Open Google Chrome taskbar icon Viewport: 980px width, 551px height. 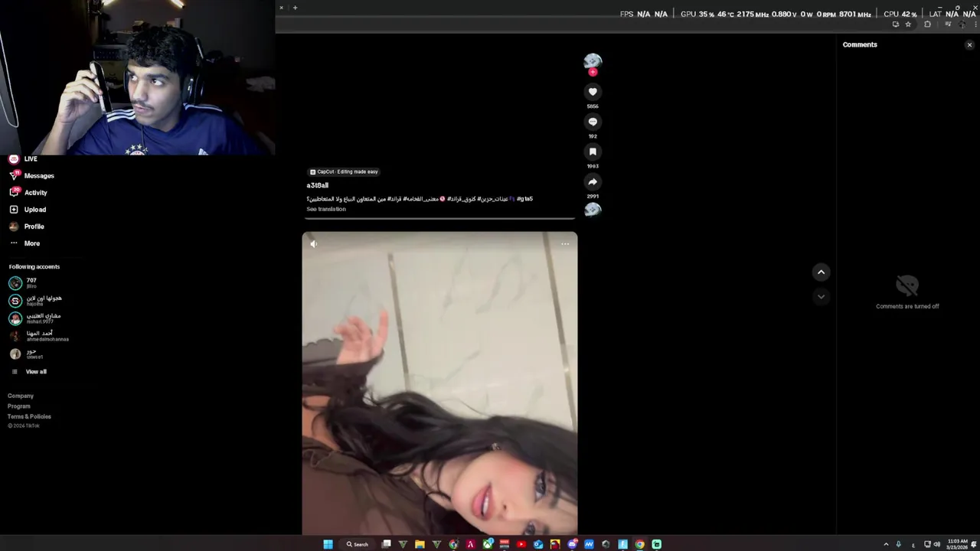[639, 544]
